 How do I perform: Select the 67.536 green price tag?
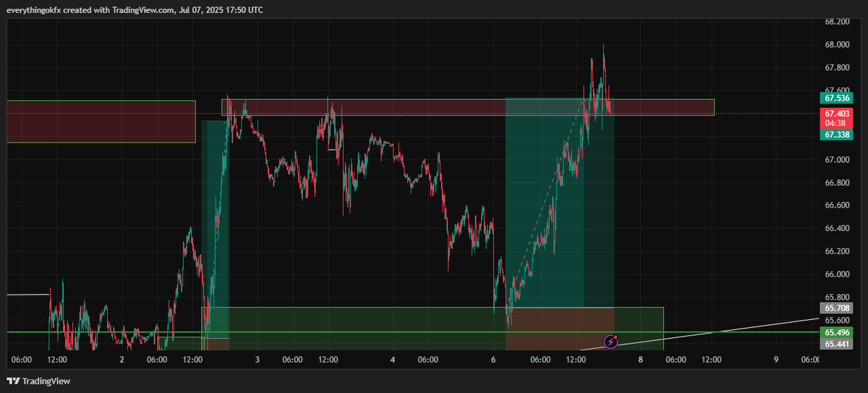[837, 97]
